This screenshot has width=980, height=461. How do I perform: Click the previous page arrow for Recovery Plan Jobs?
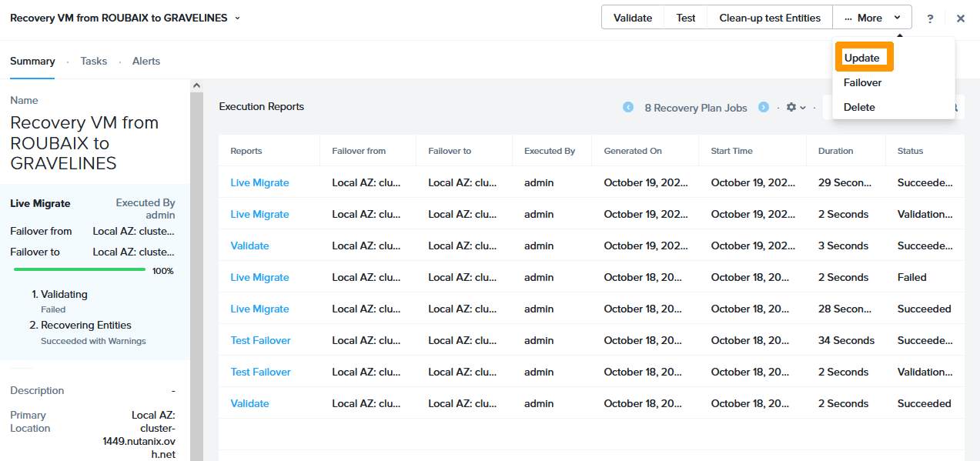tap(628, 108)
